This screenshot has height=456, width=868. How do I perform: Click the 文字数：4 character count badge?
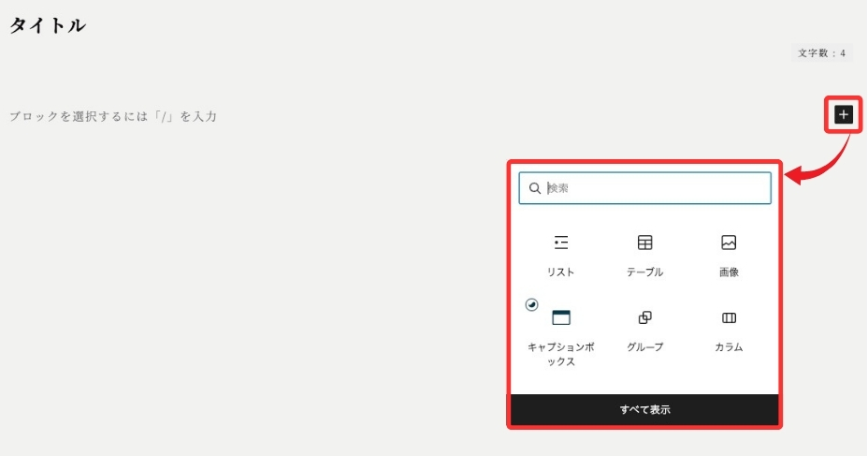(821, 53)
